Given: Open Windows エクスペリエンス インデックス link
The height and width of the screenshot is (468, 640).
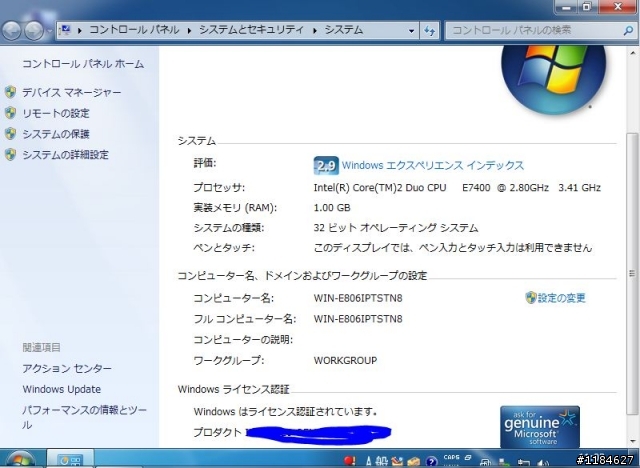Looking at the screenshot, I should pyautogui.click(x=433, y=165).
